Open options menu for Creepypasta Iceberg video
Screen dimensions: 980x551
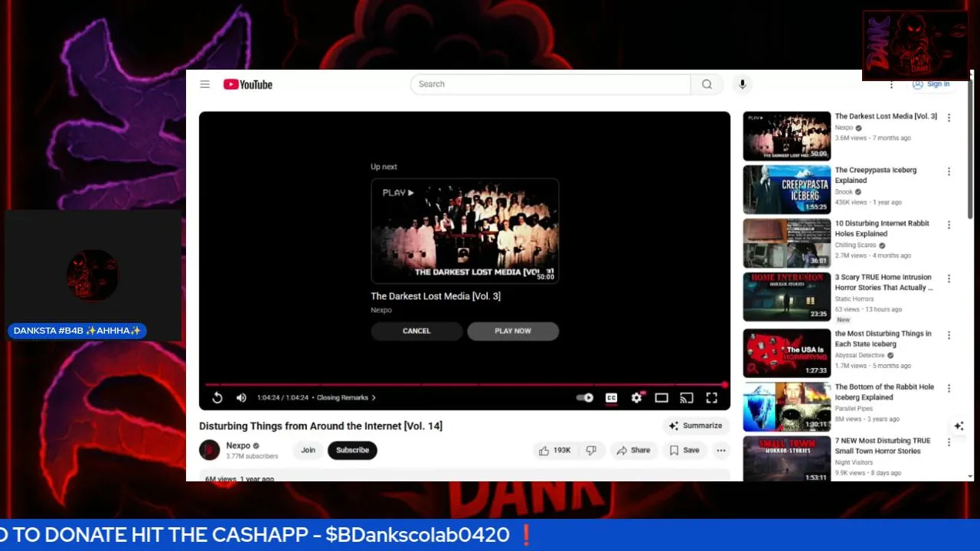(949, 171)
